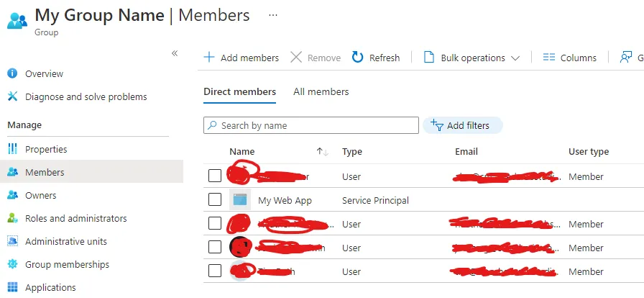
Task: Open Roles and administrators page
Action: (x=75, y=218)
